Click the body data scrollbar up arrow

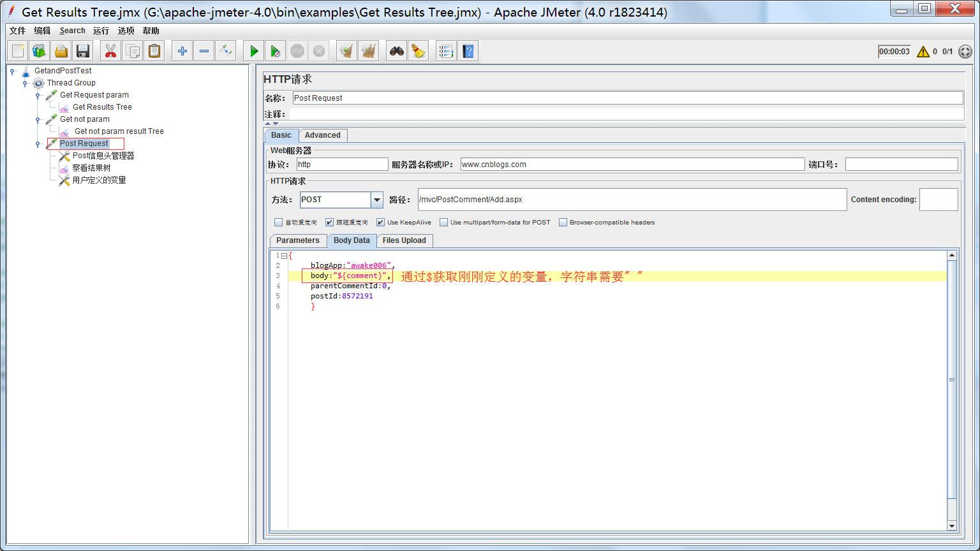point(952,256)
